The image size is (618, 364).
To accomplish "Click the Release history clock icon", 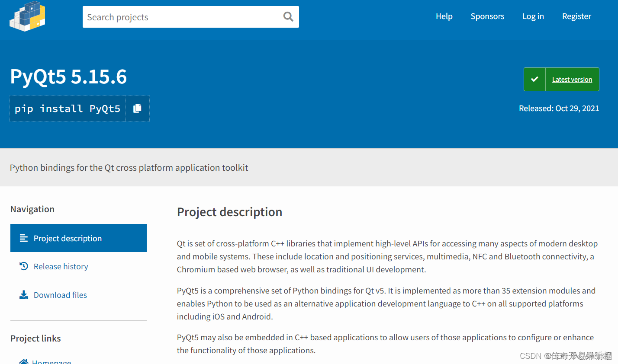I will (x=24, y=266).
